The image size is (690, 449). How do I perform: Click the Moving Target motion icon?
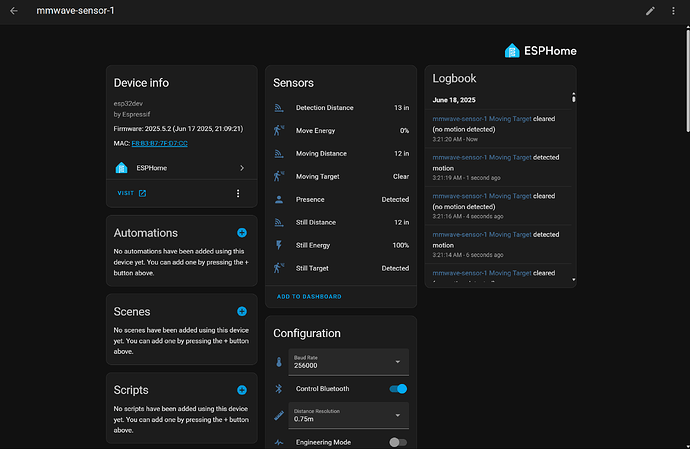tap(279, 177)
